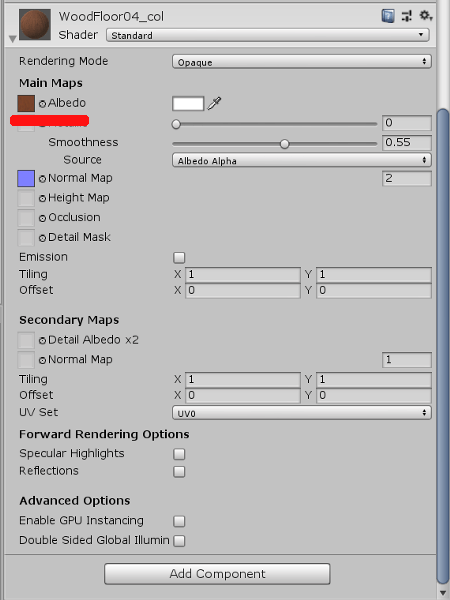The width and height of the screenshot is (450, 600).
Task: Pick a color with Albedo eyedropper
Action: pyautogui.click(x=214, y=103)
